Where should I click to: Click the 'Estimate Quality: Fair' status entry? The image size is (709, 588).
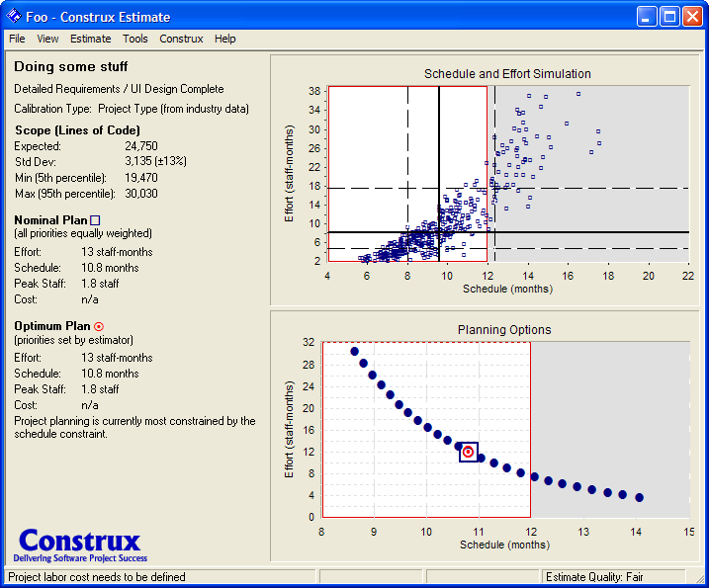pos(594,577)
